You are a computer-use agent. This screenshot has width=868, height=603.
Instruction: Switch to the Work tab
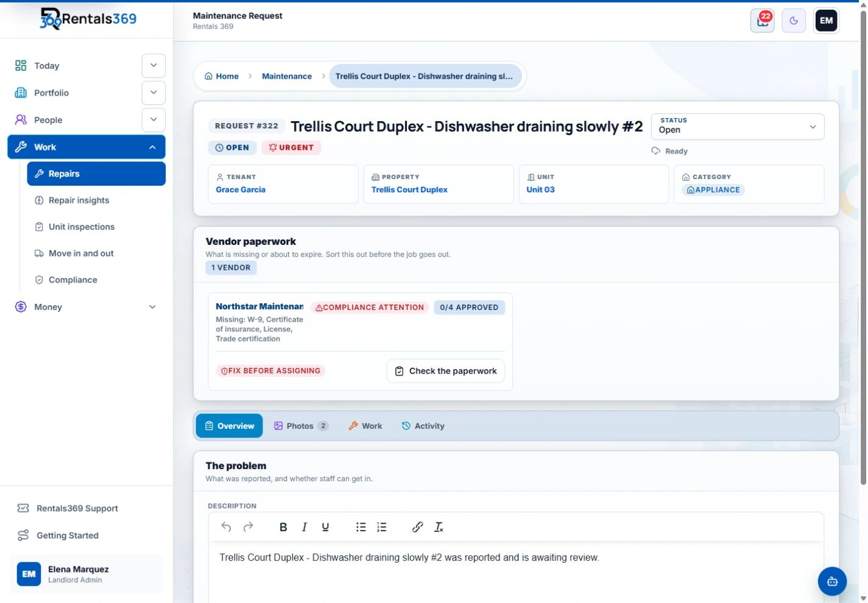(365, 426)
